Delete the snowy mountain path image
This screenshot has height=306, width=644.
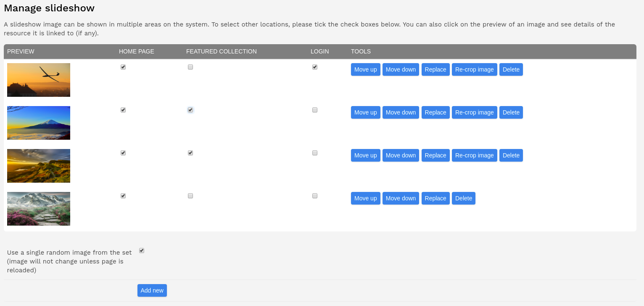[464, 198]
